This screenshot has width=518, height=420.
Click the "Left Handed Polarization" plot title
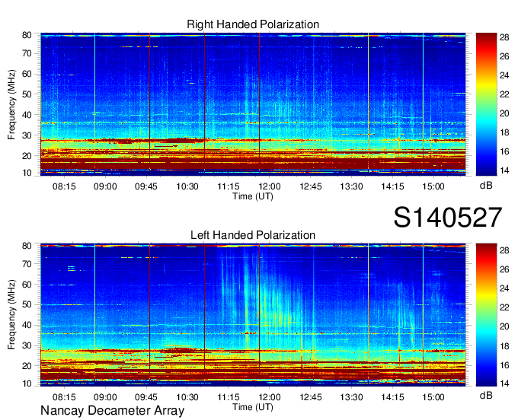pyautogui.click(x=253, y=235)
